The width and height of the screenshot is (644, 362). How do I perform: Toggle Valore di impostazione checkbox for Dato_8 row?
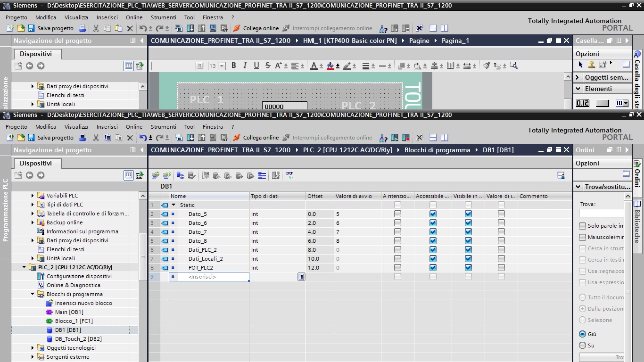pos(501,241)
